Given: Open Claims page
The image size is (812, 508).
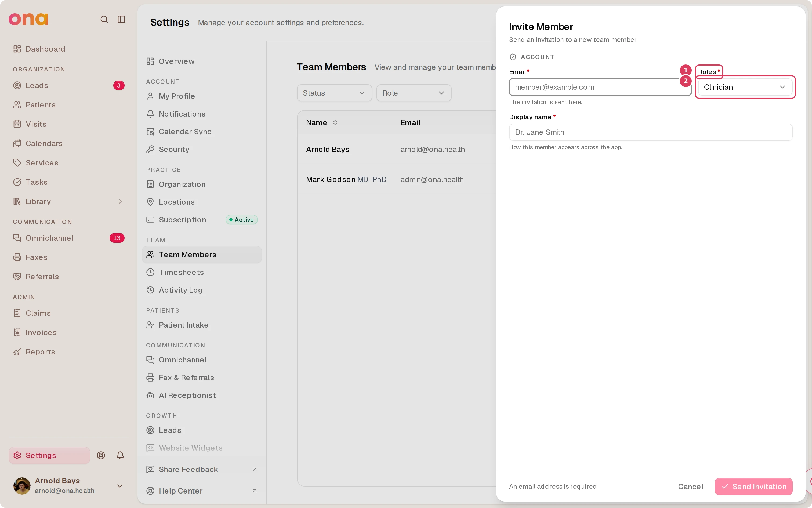Looking at the screenshot, I should tap(68, 313).
